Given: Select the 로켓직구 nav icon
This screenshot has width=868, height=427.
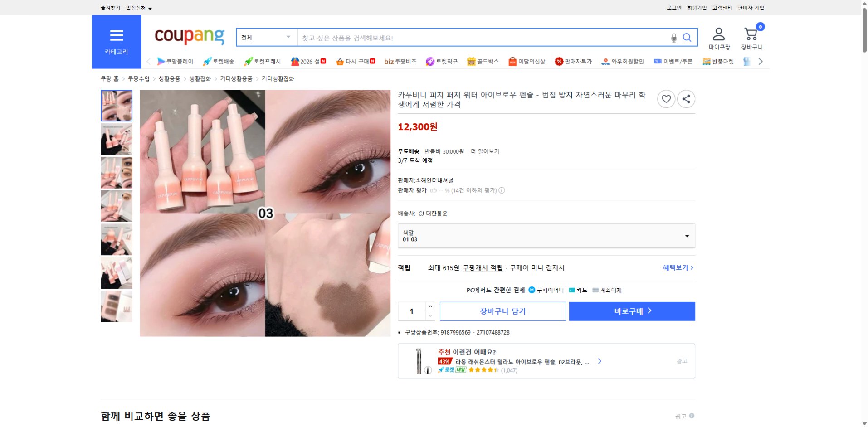Looking at the screenshot, I should pyautogui.click(x=430, y=61).
